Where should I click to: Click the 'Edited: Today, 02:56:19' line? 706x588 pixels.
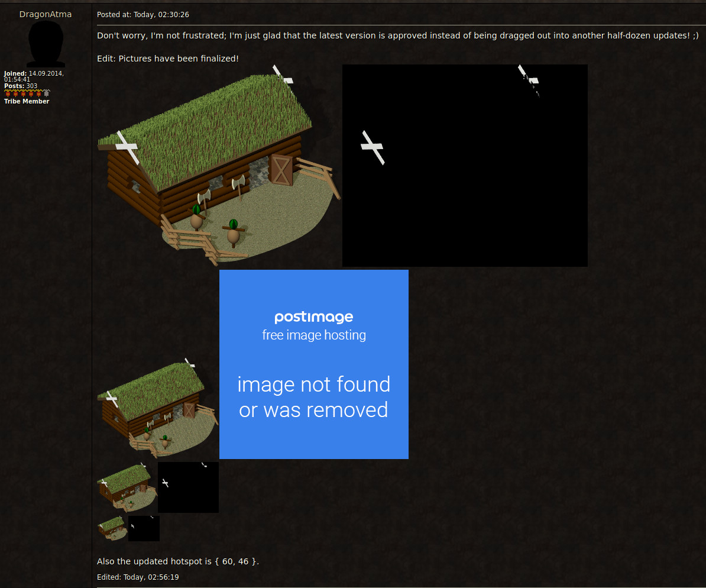[x=138, y=577]
